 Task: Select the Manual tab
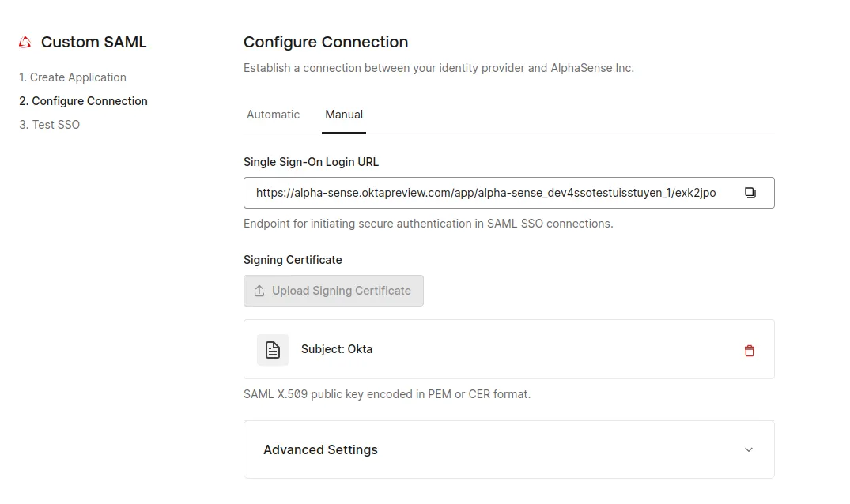click(344, 115)
